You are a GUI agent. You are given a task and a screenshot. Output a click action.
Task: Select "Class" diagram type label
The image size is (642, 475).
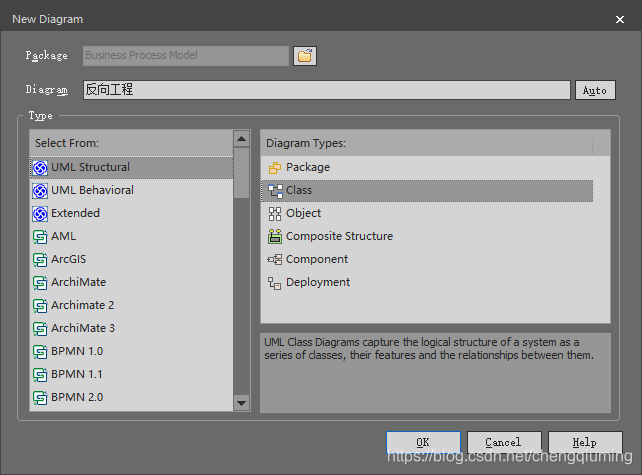(299, 190)
